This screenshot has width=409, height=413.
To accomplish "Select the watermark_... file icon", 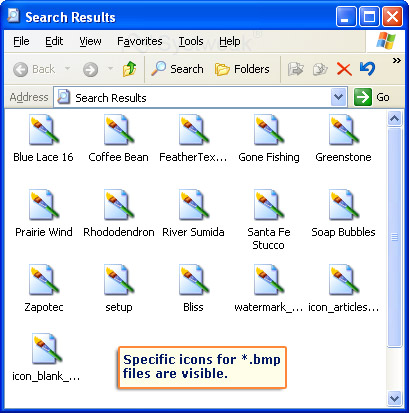I will coord(269,279).
